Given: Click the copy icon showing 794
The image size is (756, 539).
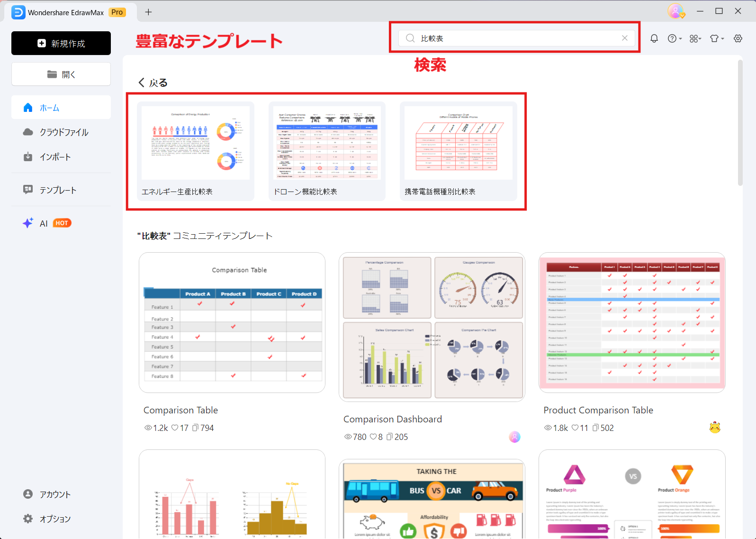Looking at the screenshot, I should click(x=195, y=428).
